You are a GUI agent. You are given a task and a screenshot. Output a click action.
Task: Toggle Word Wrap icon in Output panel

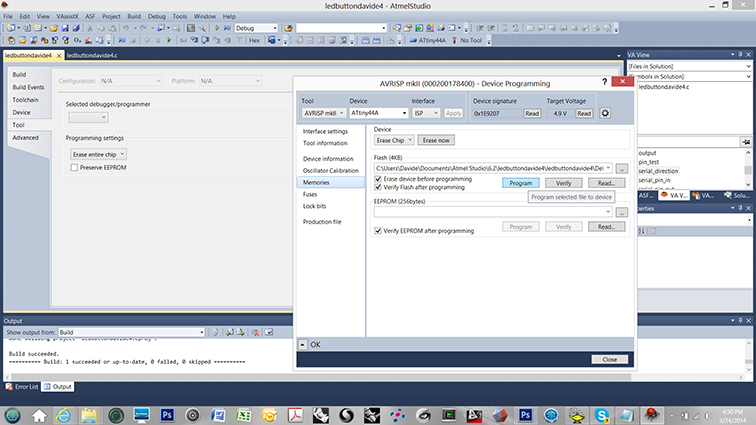click(x=269, y=332)
